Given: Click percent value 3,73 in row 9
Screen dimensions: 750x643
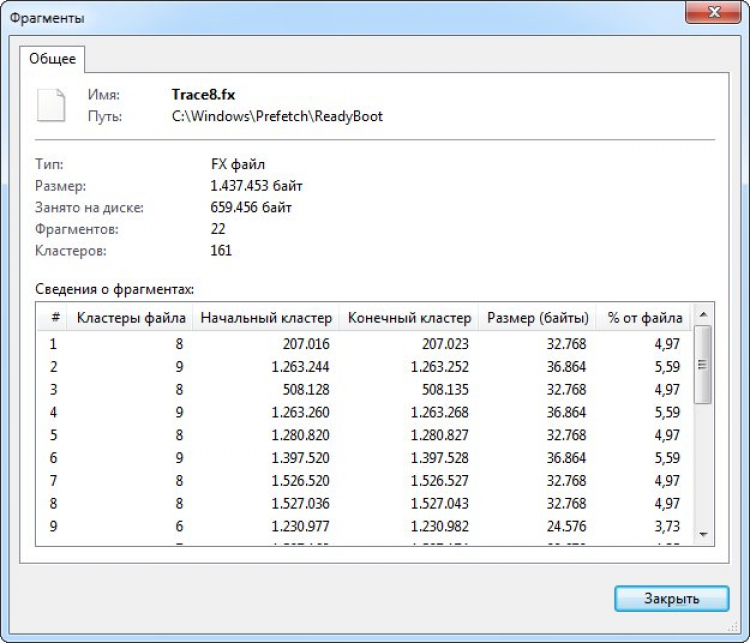Looking at the screenshot, I should pos(667,526).
